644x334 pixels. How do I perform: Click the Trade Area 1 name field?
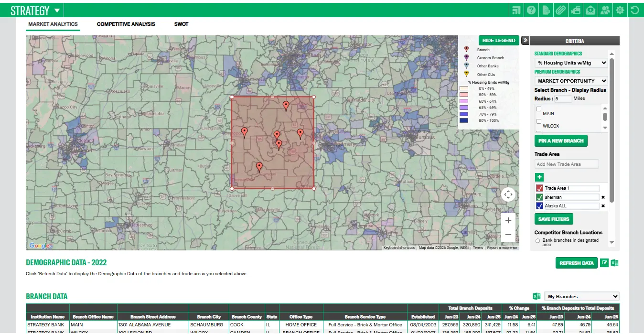[571, 188]
